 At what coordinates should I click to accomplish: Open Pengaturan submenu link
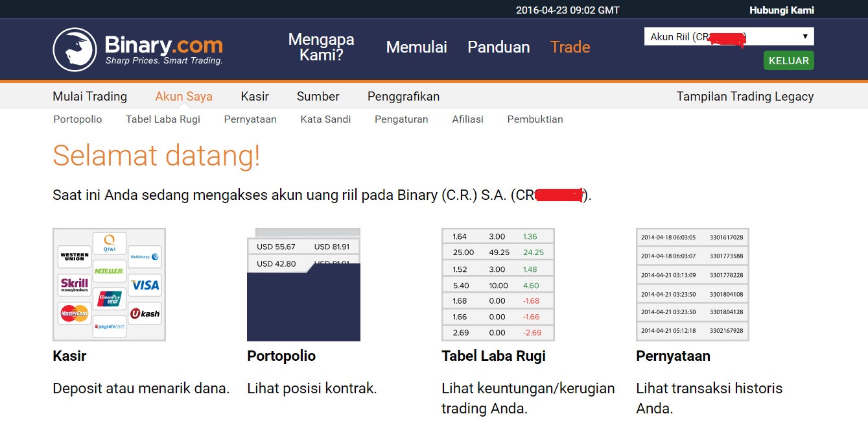[401, 119]
